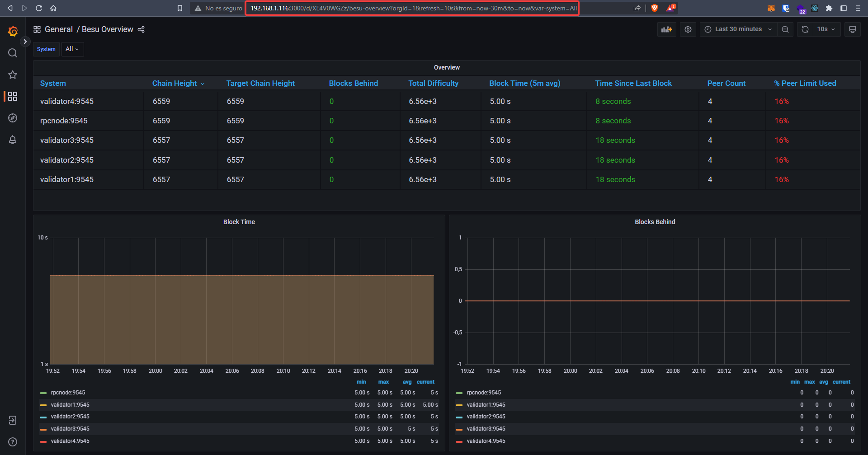The width and height of the screenshot is (868, 455).
Task: Open dashboard settings gear icon
Action: (x=688, y=29)
